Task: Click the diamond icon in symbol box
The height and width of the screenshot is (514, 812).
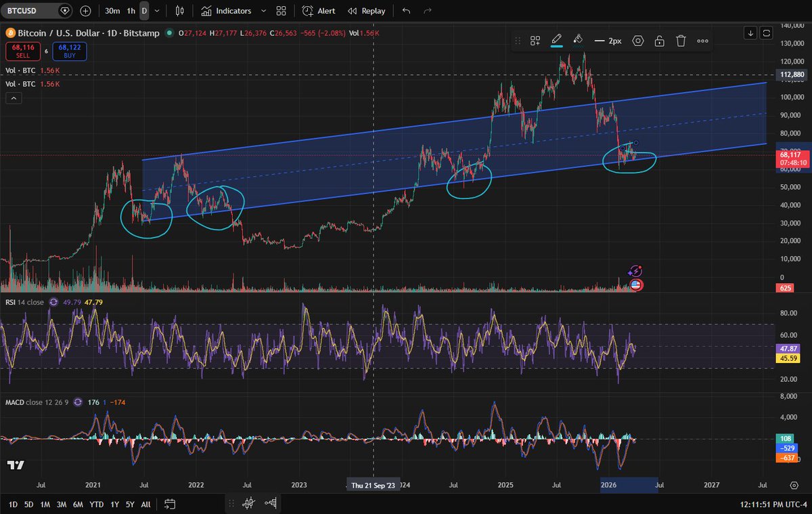Action: [x=64, y=11]
